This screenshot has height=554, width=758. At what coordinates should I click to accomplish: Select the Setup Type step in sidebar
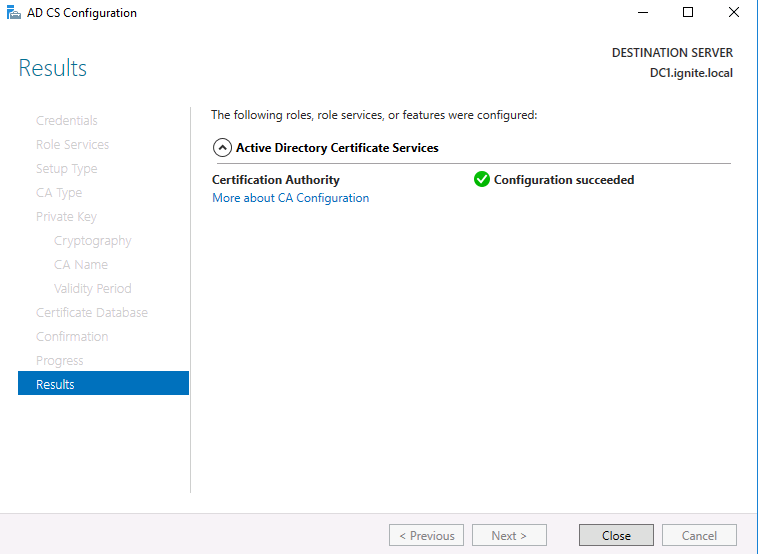click(x=67, y=169)
